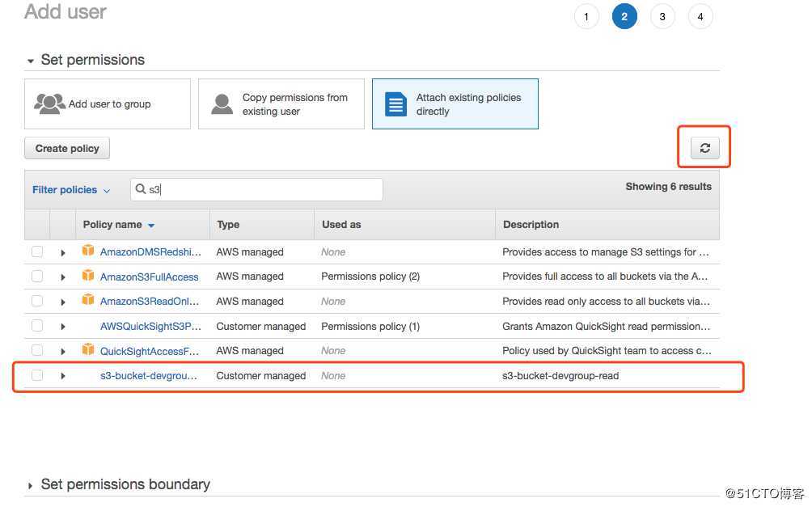Click the orange box icon beside AmazonDMSRedshi…
The width and height of the screenshot is (812, 507).
[x=88, y=251]
